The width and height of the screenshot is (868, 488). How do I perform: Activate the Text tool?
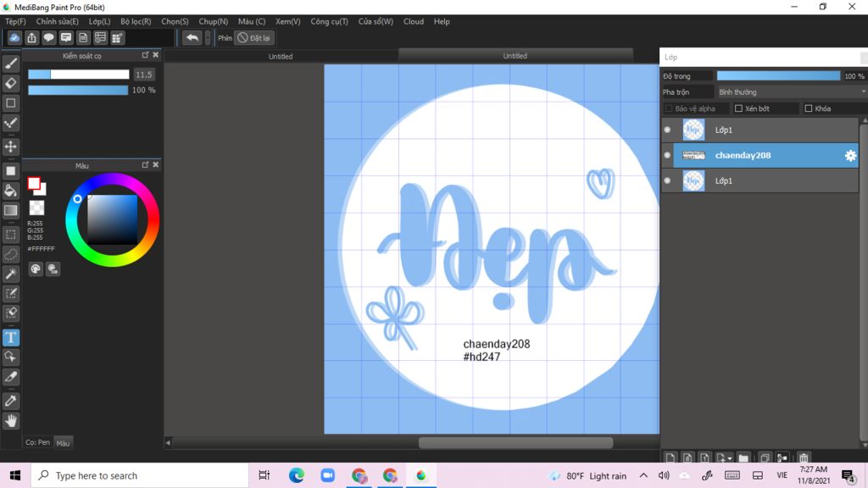10,337
